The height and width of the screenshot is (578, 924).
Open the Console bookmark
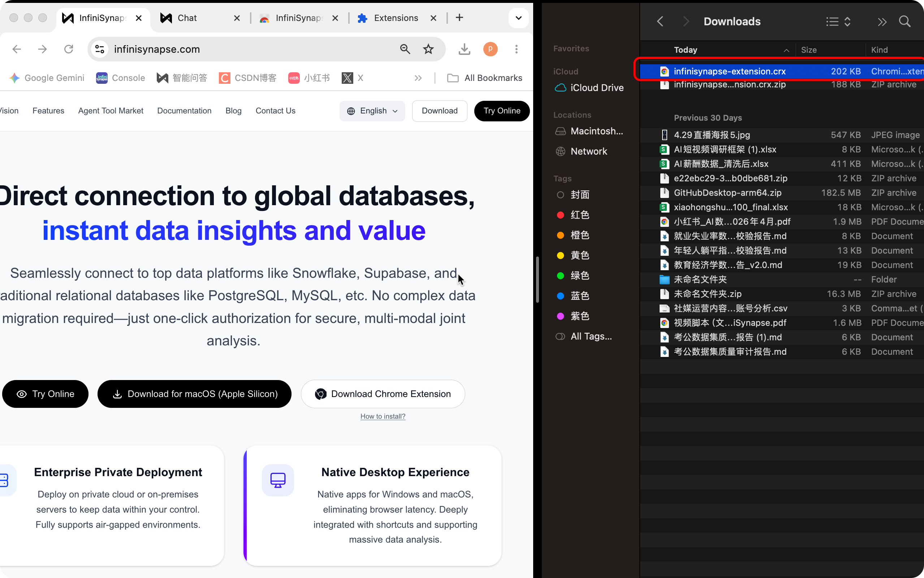coord(120,78)
